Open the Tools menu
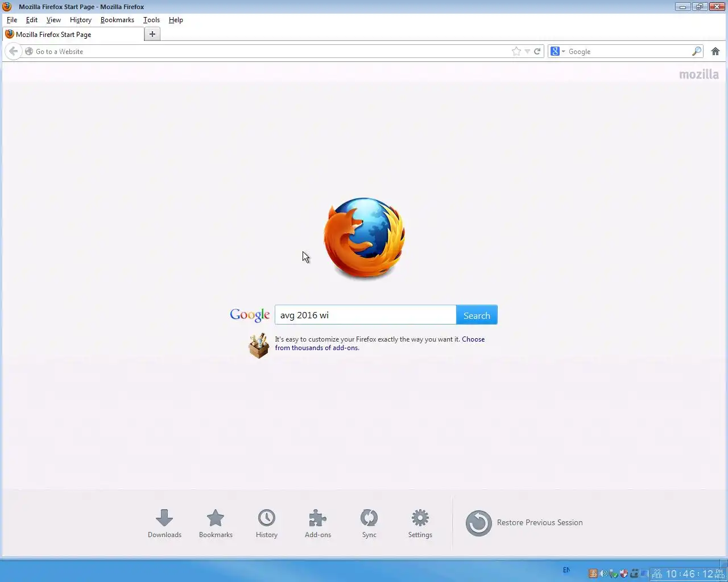 click(x=151, y=19)
